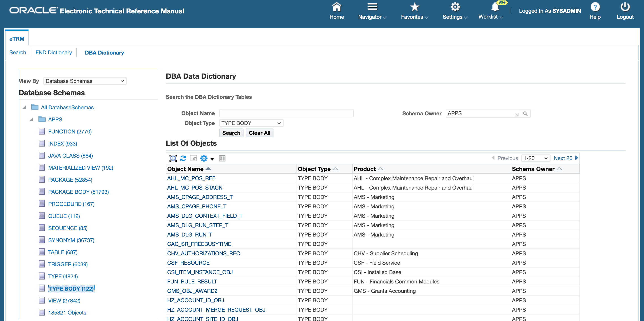The image size is (644, 321).
Task: Maximize the objects table with the expand icon
Action: [173, 158]
